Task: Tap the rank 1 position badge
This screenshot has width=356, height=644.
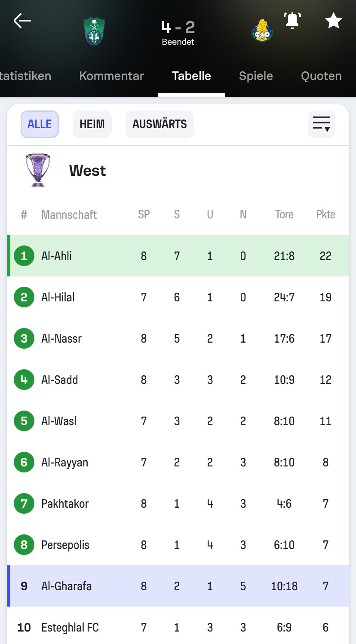Action: coord(24,256)
